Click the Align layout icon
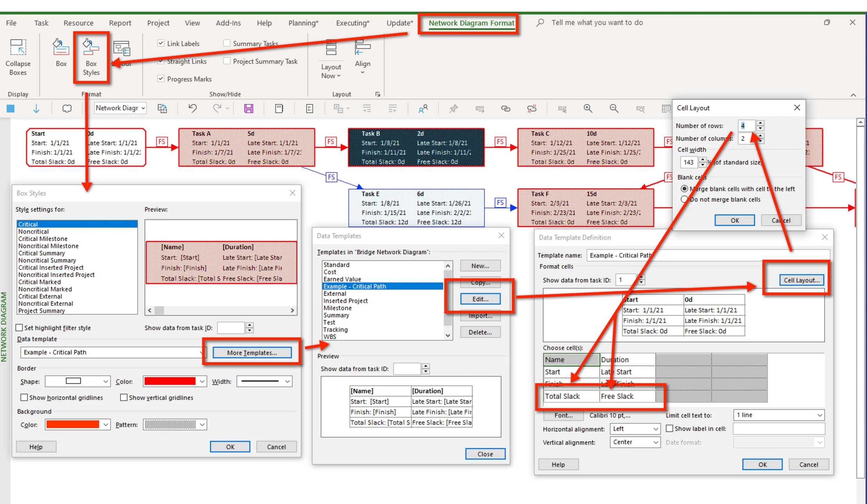 tap(362, 47)
